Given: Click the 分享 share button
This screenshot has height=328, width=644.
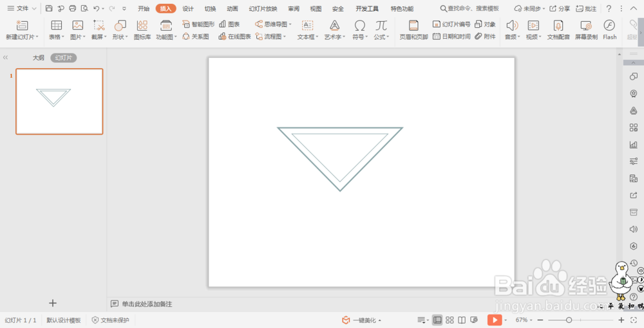Looking at the screenshot, I should coord(560,8).
